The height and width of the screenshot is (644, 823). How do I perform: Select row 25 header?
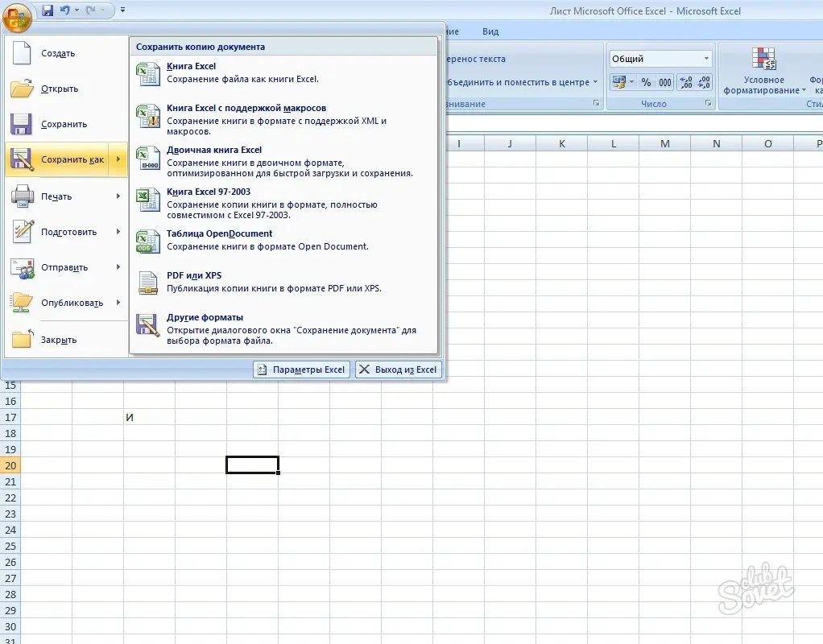(10, 546)
